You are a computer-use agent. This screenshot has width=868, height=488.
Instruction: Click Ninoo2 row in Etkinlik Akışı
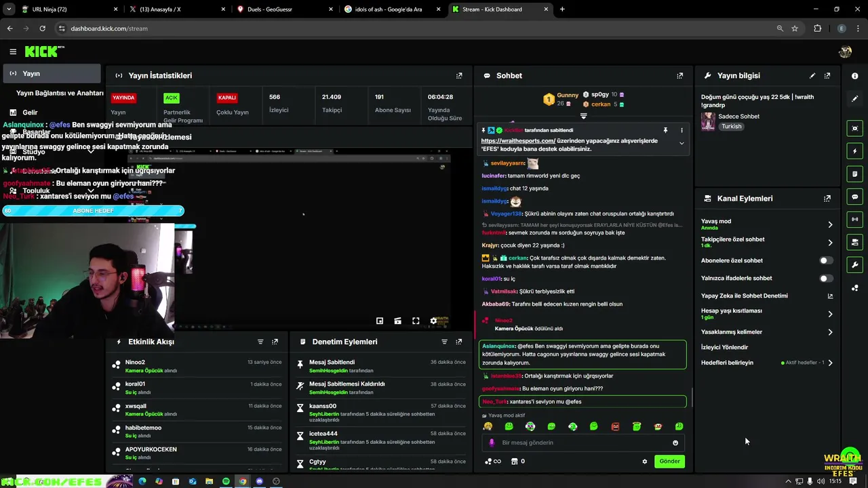197,366
